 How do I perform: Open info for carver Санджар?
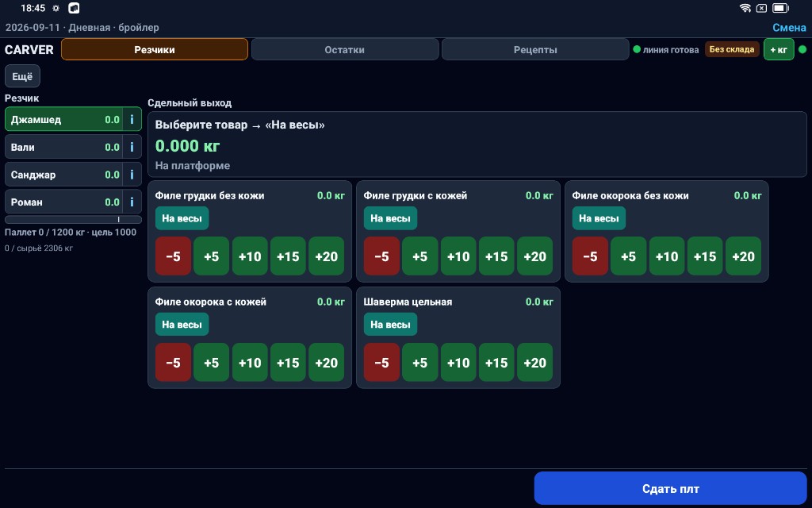[x=132, y=175]
